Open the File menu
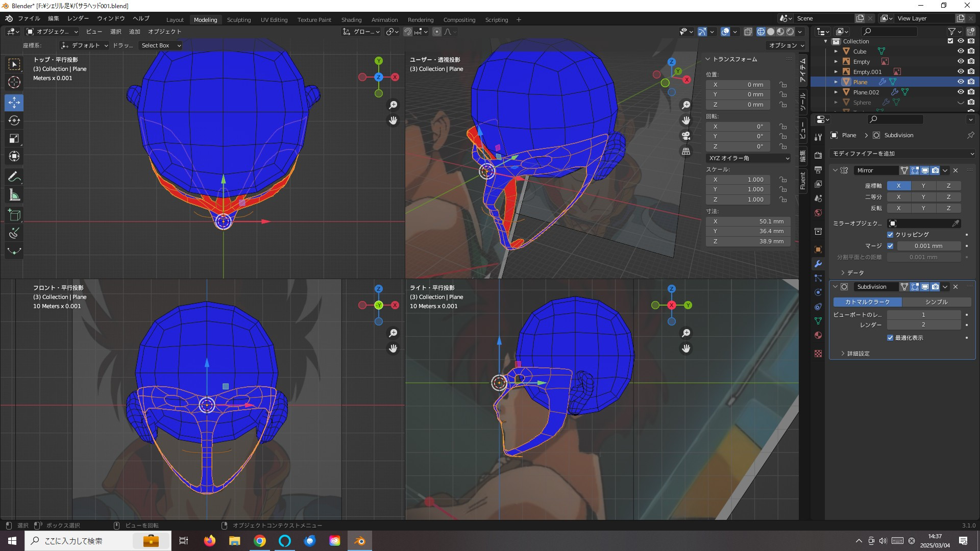Image resolution: width=980 pixels, height=551 pixels. (x=29, y=18)
